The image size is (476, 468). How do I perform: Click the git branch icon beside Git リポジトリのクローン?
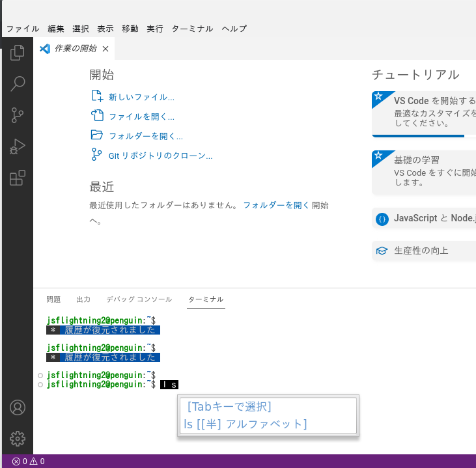click(96, 154)
